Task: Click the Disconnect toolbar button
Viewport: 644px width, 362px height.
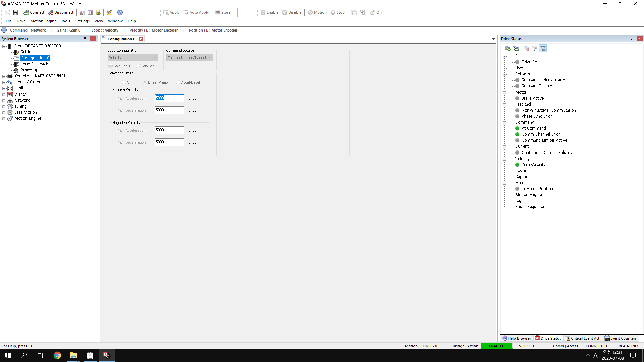Action: click(61, 12)
